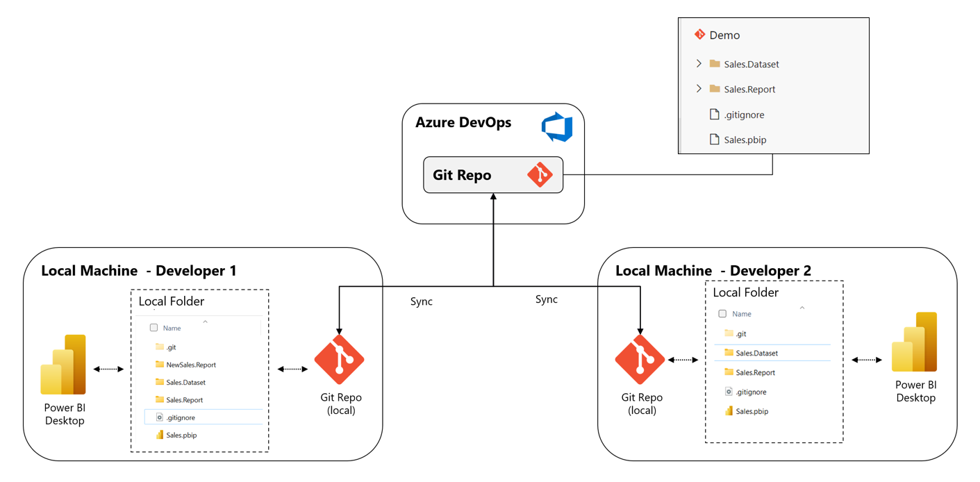This screenshot has height=482, width=980.
Task: Open Power BI Desktop on Developer 1 machine
Action: click(x=63, y=363)
